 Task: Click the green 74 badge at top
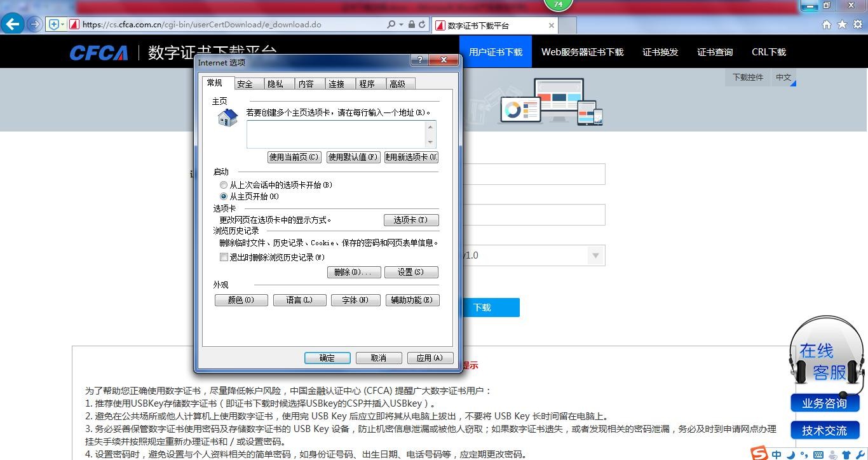tap(559, 4)
